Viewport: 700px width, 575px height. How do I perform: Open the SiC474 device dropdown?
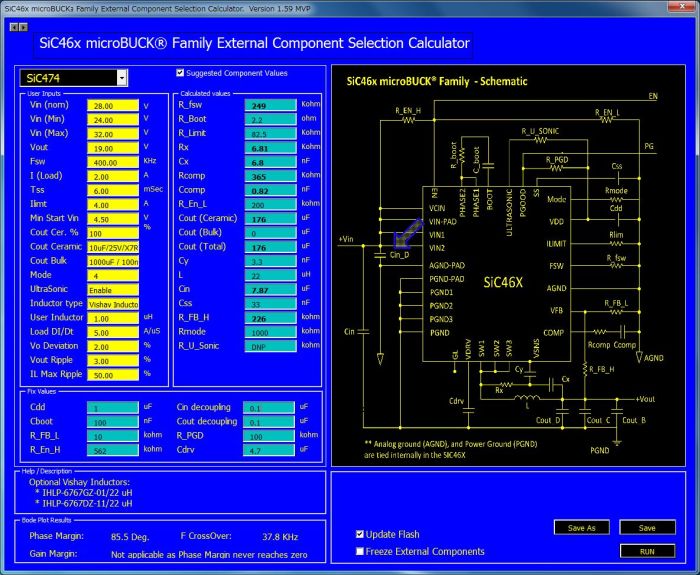[122, 78]
